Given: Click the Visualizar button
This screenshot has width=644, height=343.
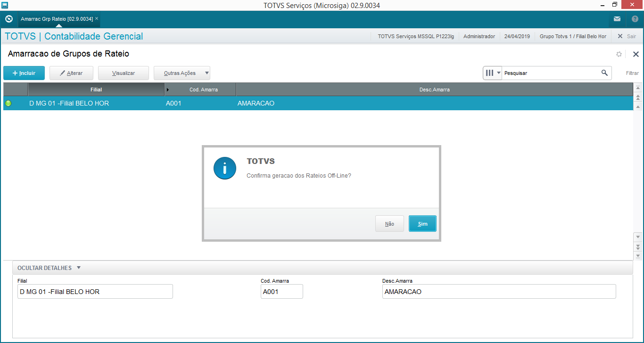Looking at the screenshot, I should (x=124, y=73).
